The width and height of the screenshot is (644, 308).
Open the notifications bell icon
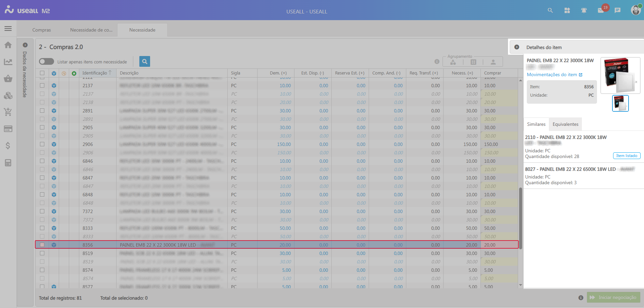click(584, 10)
